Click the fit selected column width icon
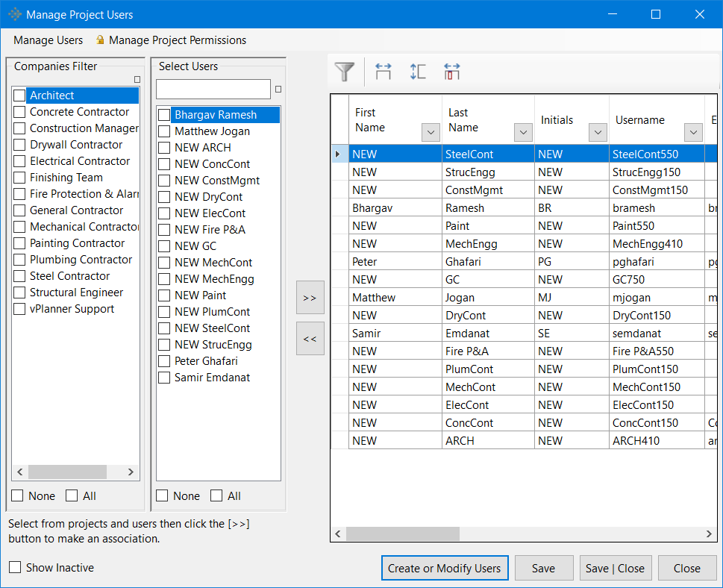The height and width of the screenshot is (588, 723). tap(451, 72)
